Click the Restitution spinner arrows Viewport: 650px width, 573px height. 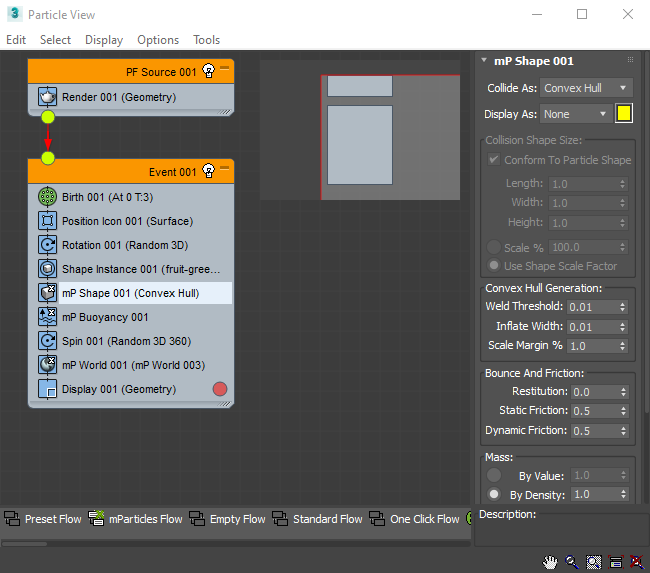click(623, 392)
